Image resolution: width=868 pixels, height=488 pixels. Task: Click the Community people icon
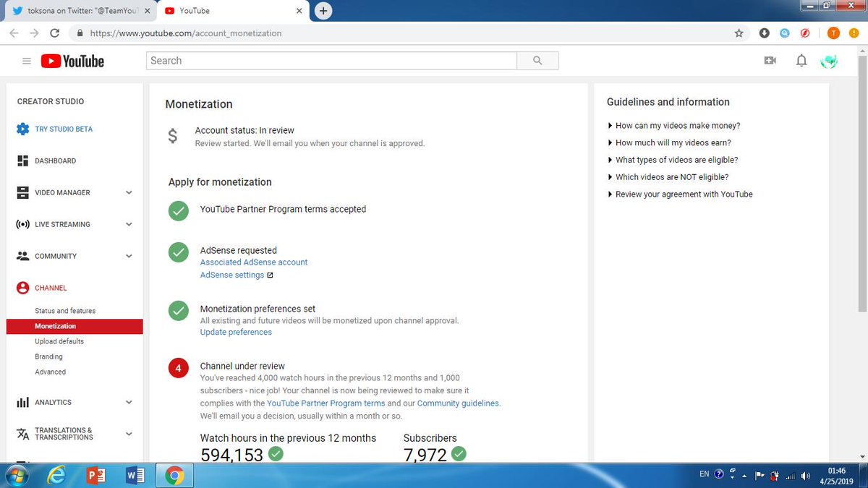click(x=22, y=256)
